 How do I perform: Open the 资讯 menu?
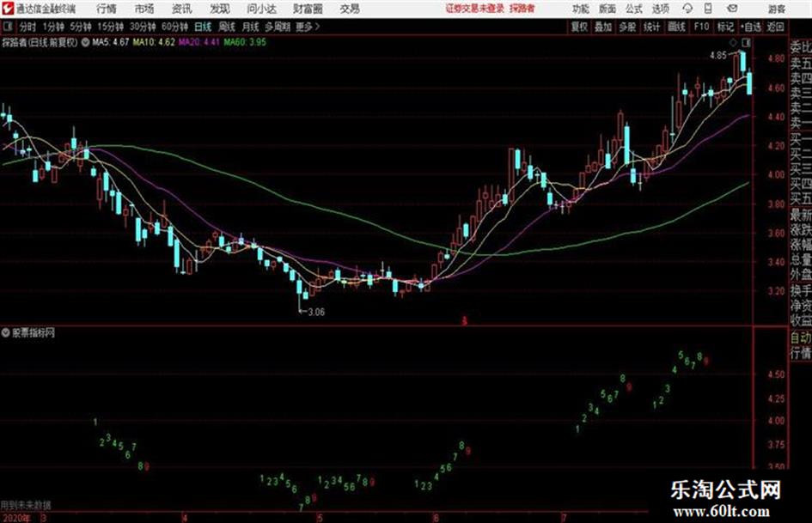click(x=182, y=9)
